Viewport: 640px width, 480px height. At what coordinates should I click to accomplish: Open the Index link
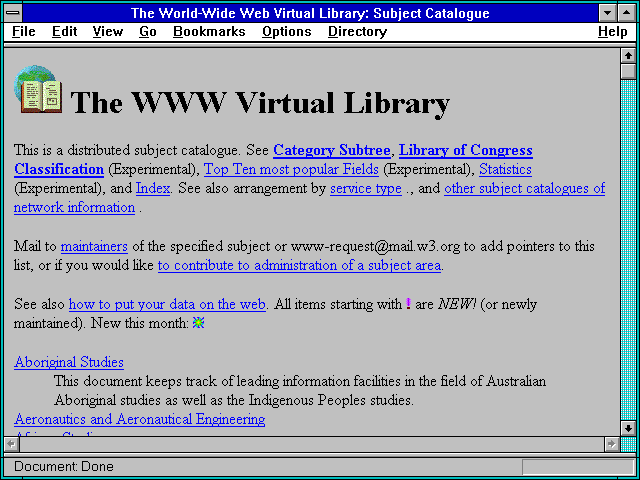click(153, 189)
